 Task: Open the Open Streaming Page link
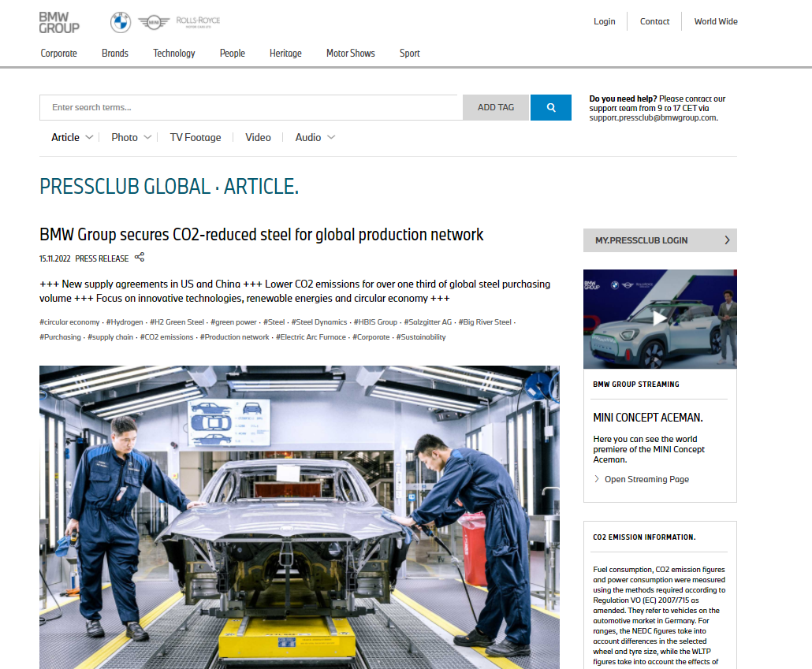[646, 479]
